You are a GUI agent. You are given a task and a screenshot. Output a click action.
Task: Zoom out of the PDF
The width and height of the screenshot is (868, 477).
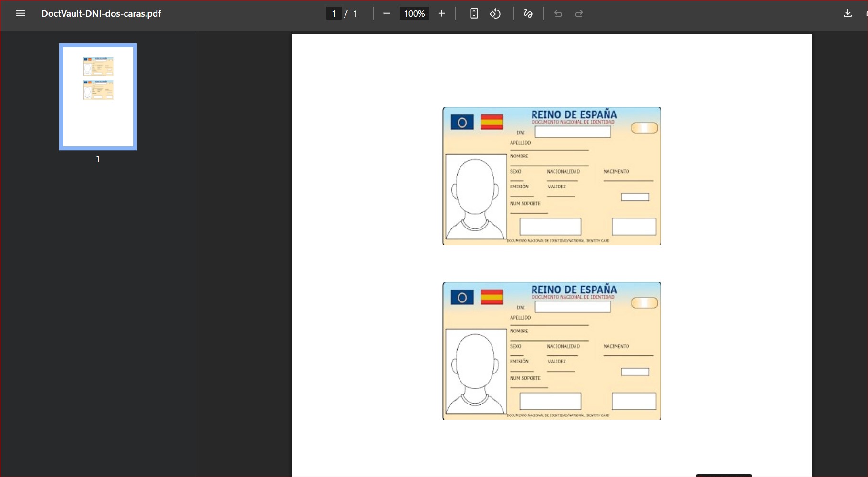387,13
